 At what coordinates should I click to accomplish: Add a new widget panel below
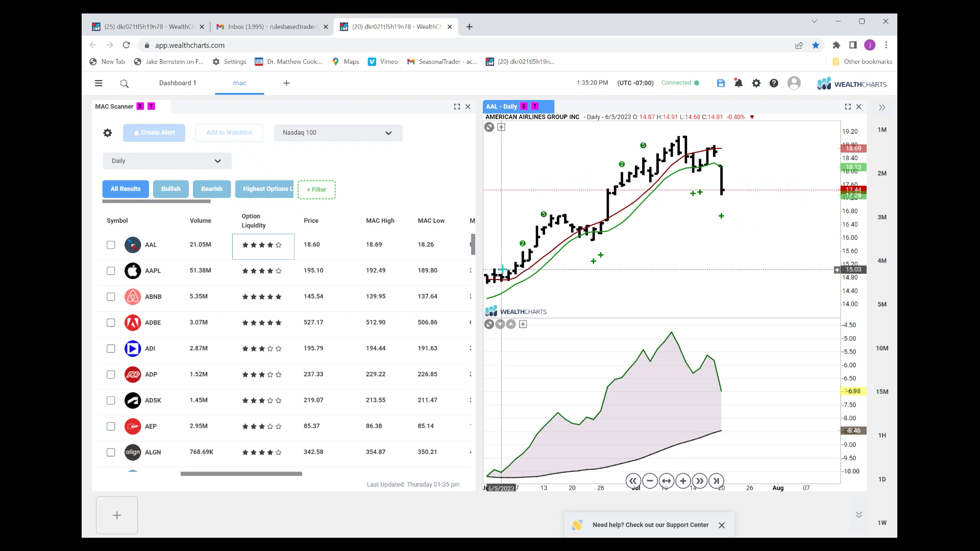117,515
